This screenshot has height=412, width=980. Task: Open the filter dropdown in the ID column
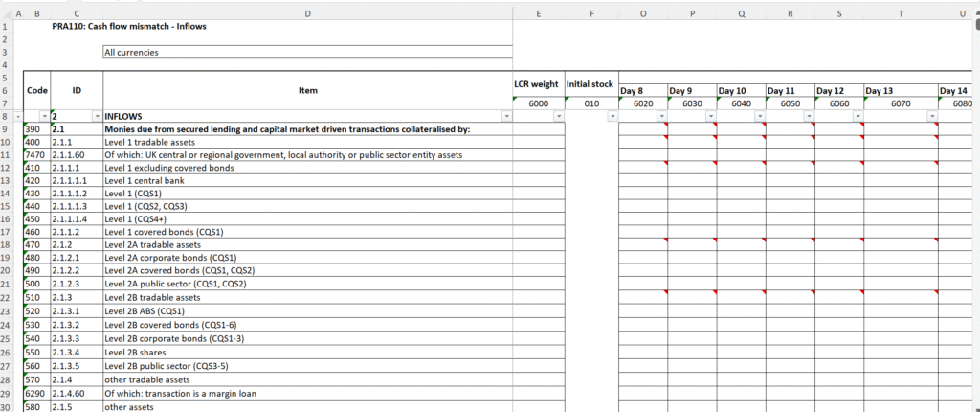pos(96,116)
